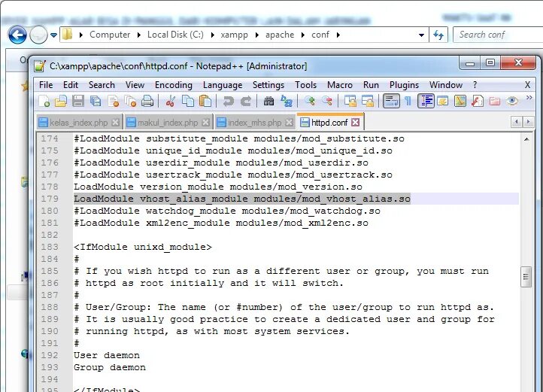Open the Document Map icon
The height and width of the screenshot is (392, 543).
(x=460, y=102)
